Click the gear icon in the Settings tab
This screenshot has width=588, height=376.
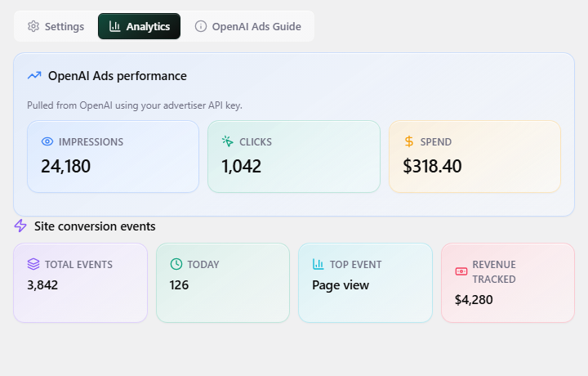tap(33, 26)
